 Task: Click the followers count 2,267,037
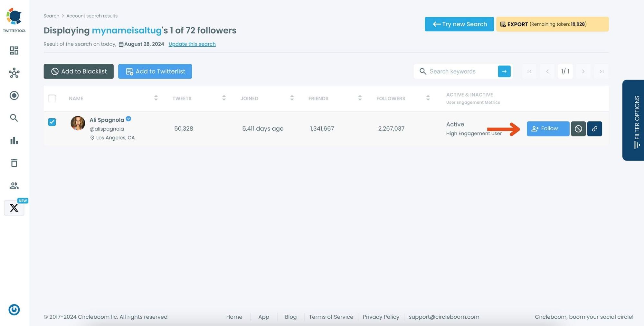(391, 129)
